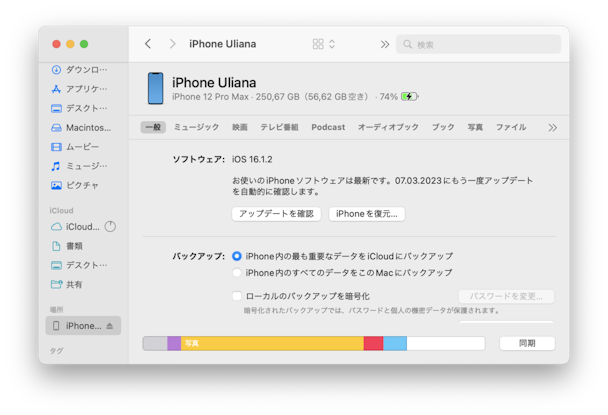This screenshot has width=608, height=415.
Task: Switch to the 写真 tab
Action: pyautogui.click(x=475, y=127)
